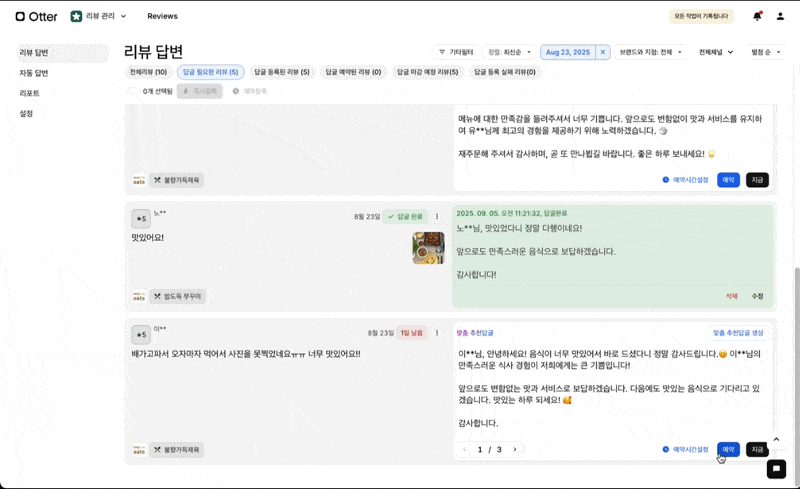Click the 노** completed reply text
800x489 pixels.
(x=536, y=251)
